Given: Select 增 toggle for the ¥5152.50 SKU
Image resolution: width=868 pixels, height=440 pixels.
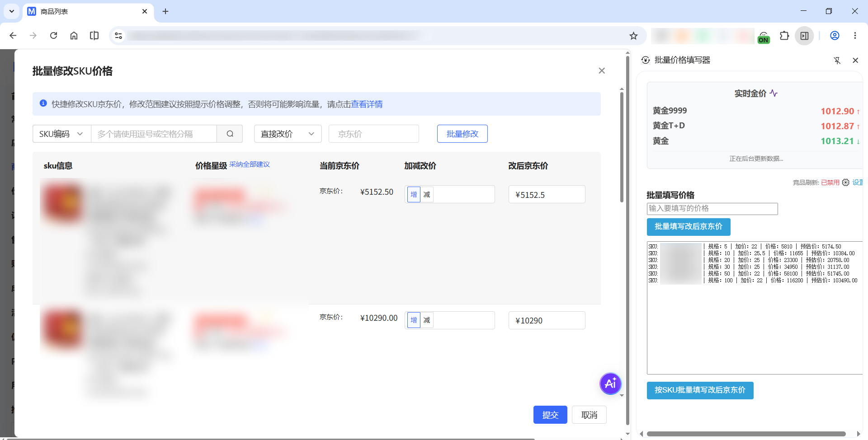Looking at the screenshot, I should (414, 194).
